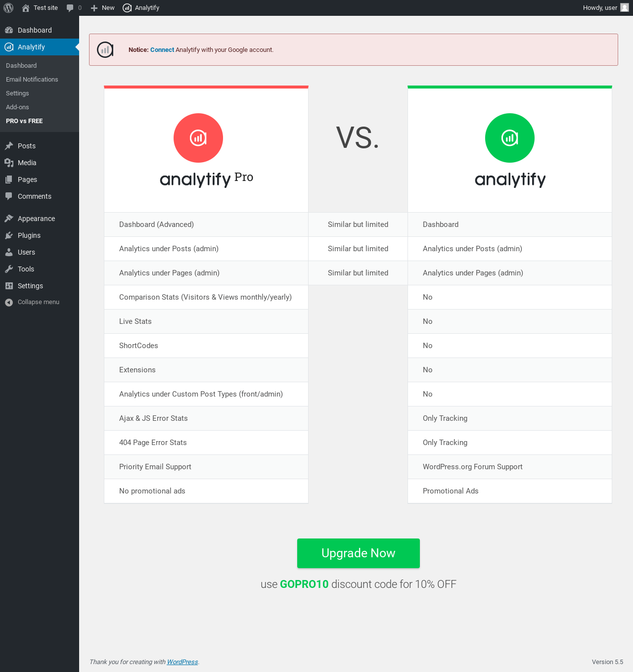Viewport: 633px width, 672px height.
Task: Click the Comments speech bubble sidebar icon
Action: click(x=9, y=196)
